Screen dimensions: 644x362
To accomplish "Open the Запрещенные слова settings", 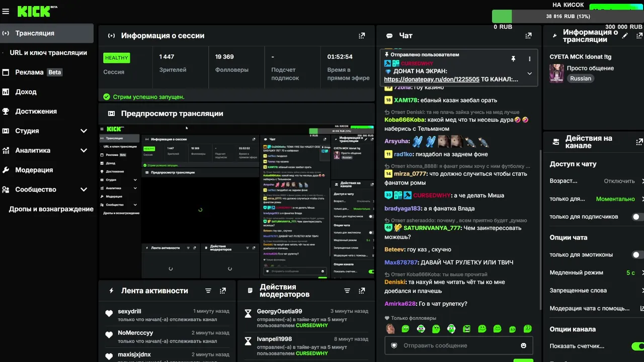I will point(597,291).
